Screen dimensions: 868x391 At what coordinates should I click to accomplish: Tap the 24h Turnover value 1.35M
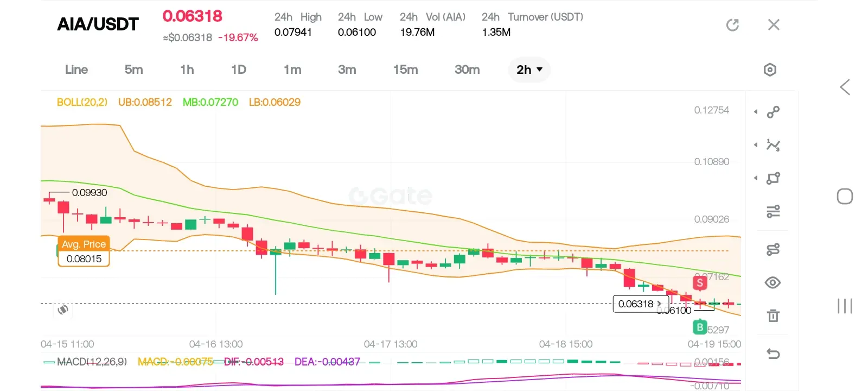tap(496, 32)
